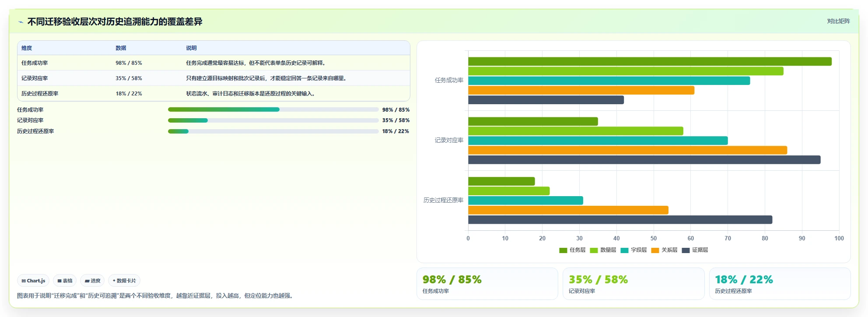The width and height of the screenshot is (868, 317).
Task: Click the 数据卡片 chip
Action: 124,281
